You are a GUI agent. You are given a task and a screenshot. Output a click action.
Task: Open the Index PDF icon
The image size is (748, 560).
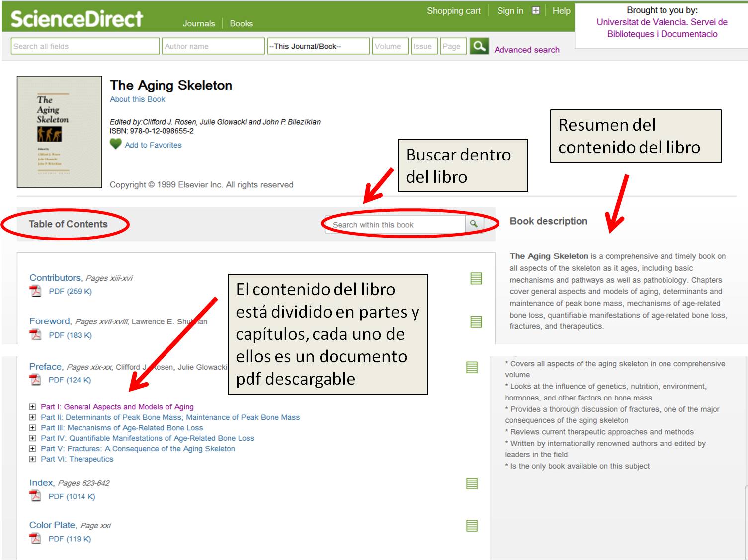pyautogui.click(x=35, y=496)
